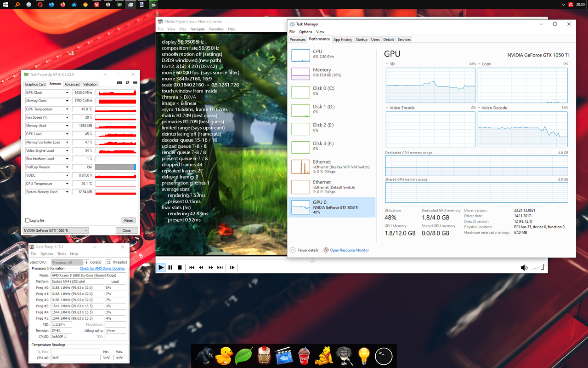Open the Options menu in Task Manager
This screenshot has height=368, width=588.
pos(305,32)
